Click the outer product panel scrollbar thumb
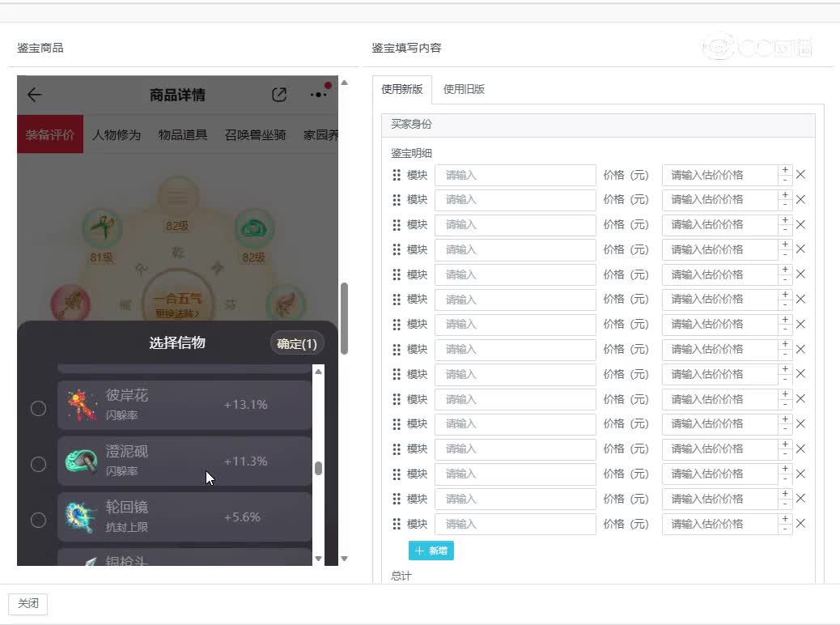 [345, 318]
